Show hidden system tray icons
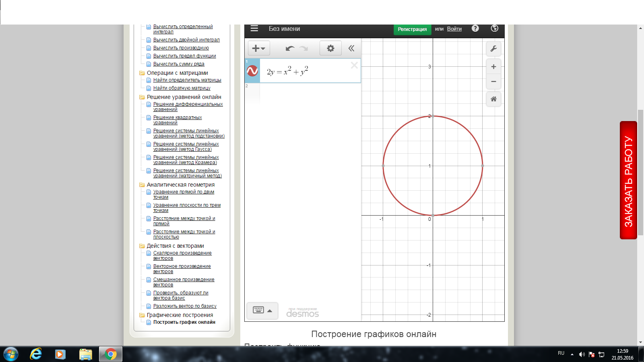 [572, 354]
